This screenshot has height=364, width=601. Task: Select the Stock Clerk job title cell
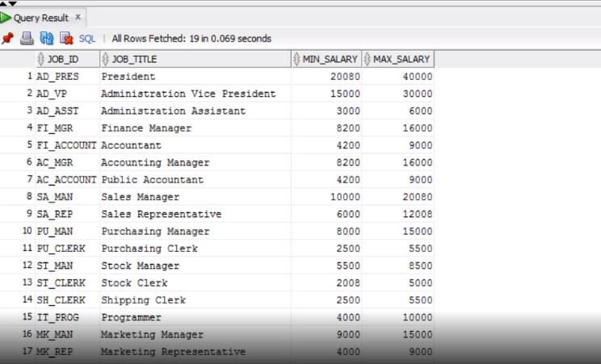pyautogui.click(x=134, y=282)
